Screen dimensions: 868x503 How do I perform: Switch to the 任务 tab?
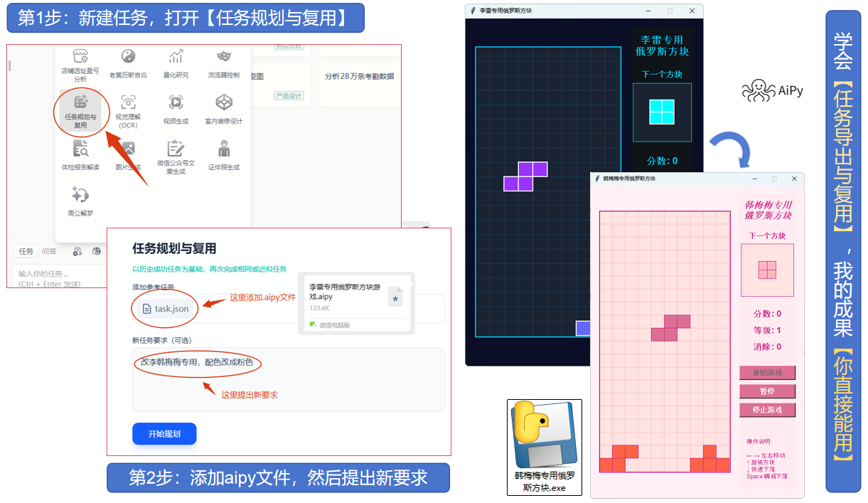coord(26,251)
